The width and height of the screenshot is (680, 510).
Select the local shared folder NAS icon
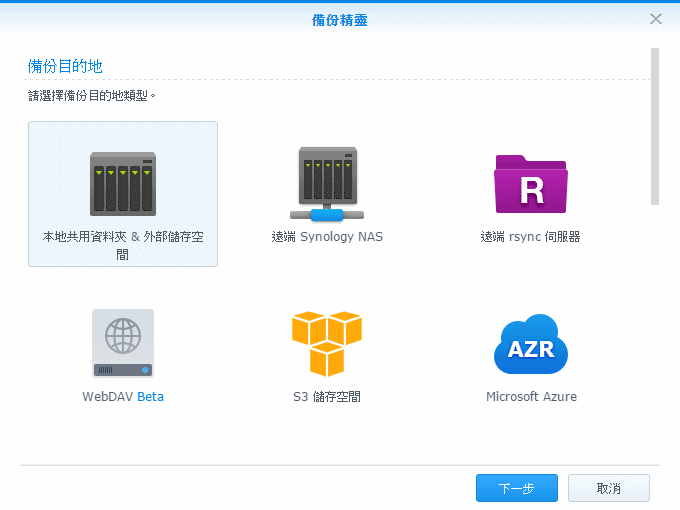(123, 184)
